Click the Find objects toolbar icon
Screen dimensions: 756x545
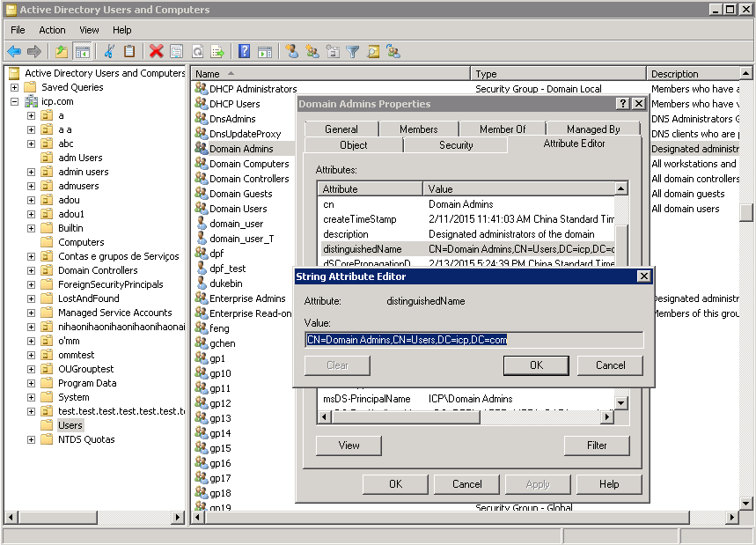pyautogui.click(x=373, y=51)
